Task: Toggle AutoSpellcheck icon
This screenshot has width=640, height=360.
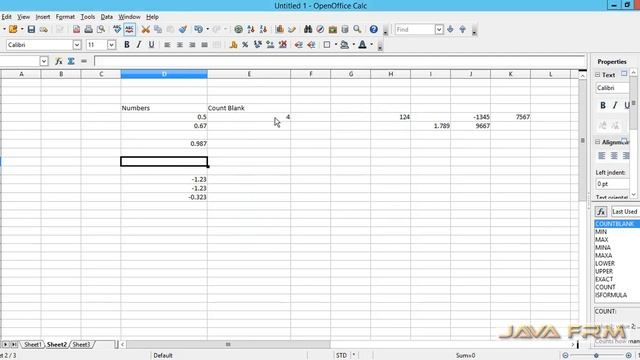Action: (129, 29)
